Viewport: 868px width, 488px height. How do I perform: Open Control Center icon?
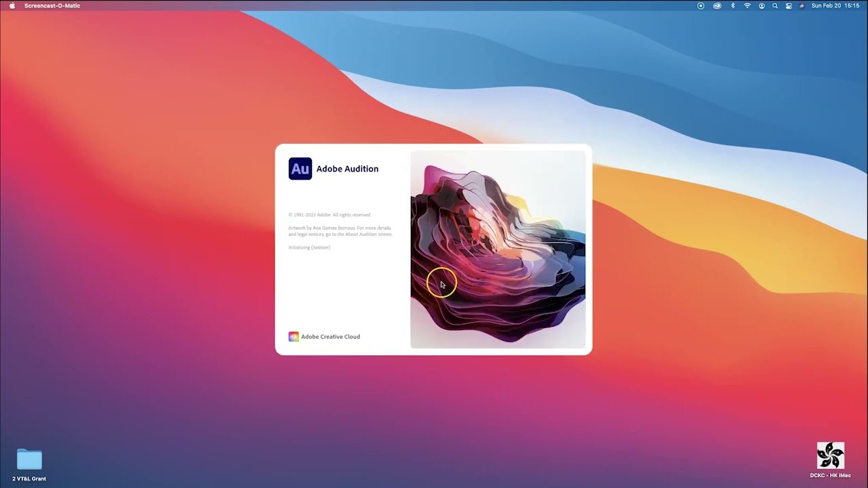pyautogui.click(x=789, y=6)
